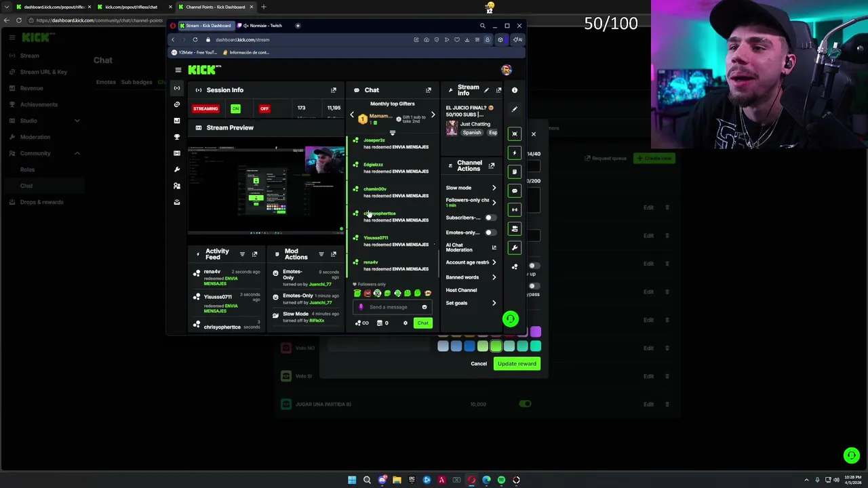Pick the dark blue color swatch
The height and width of the screenshot is (488, 868).
click(x=469, y=346)
